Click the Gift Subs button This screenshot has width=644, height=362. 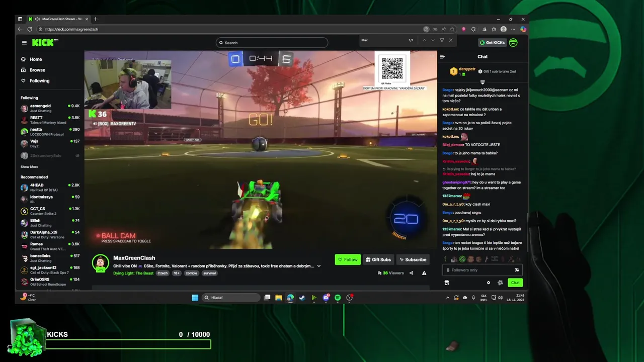(x=378, y=259)
